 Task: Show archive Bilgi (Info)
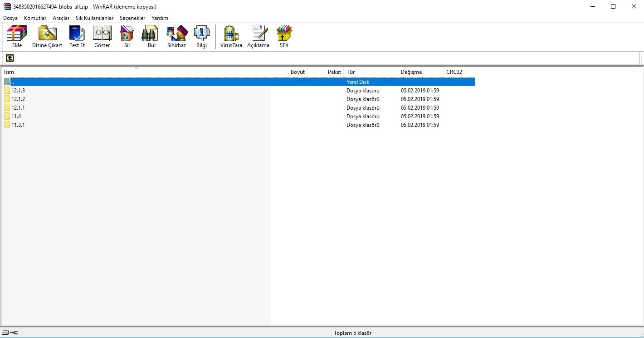[201, 36]
